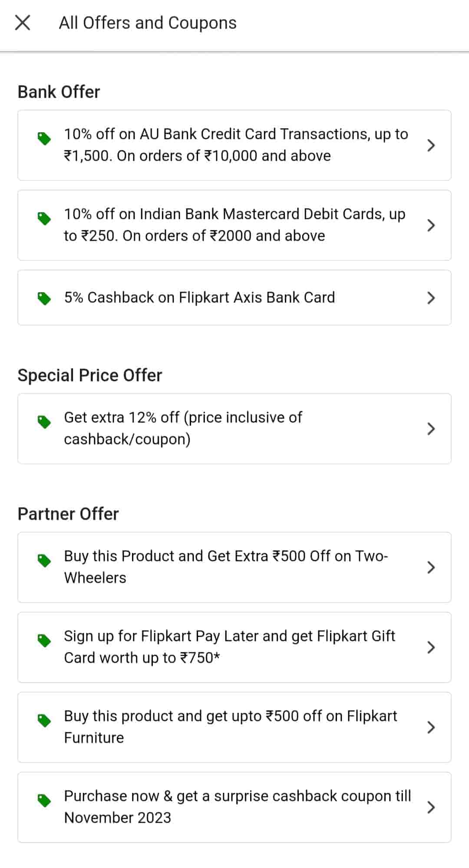Expand Flipkart Pay Later offer chevron
469x868 pixels.
[x=431, y=647]
